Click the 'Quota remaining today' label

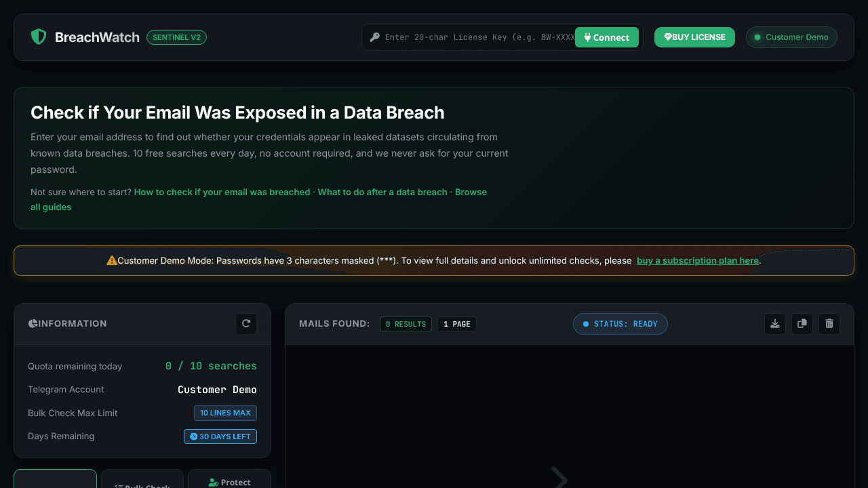click(75, 366)
